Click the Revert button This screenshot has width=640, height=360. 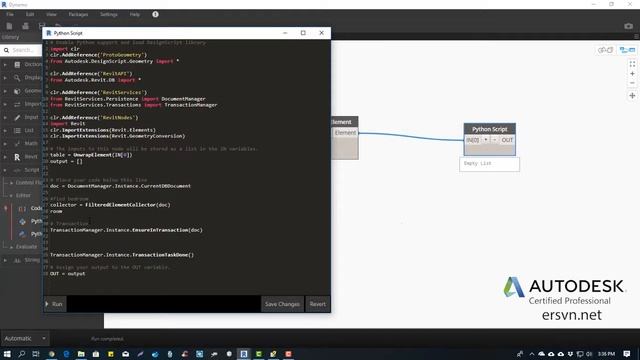click(318, 304)
